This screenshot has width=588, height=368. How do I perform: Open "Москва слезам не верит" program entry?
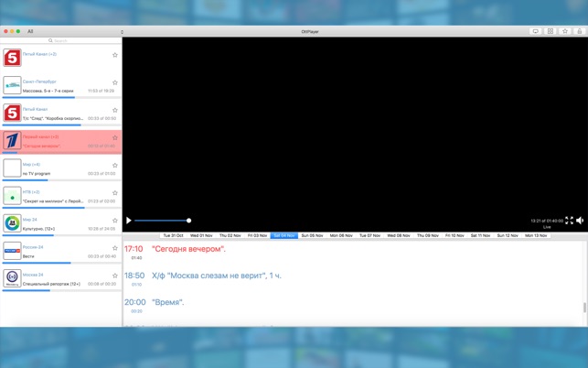coord(217,276)
